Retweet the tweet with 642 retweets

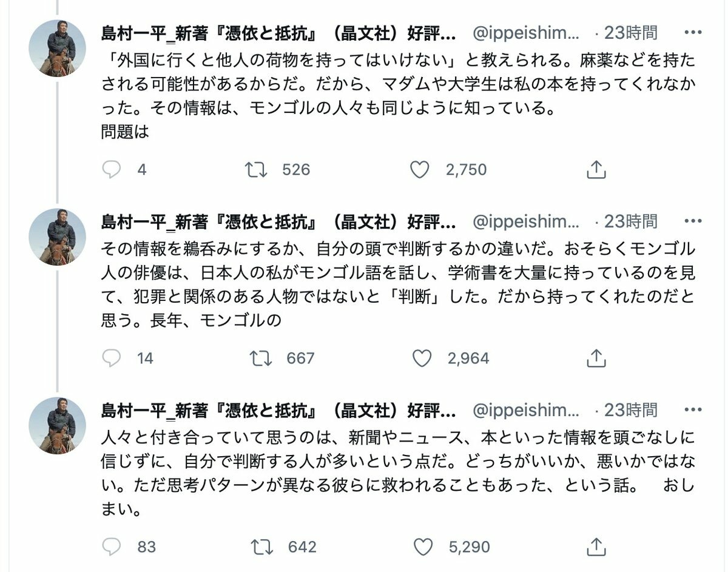click(x=262, y=547)
